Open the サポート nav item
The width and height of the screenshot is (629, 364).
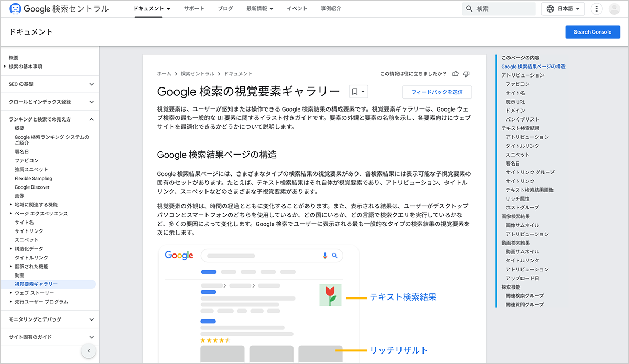click(x=194, y=9)
